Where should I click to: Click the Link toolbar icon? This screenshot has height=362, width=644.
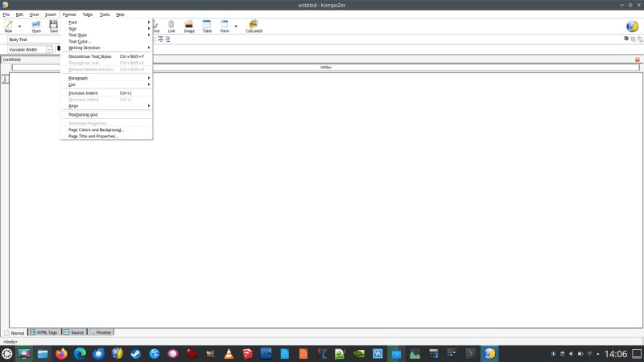171,25
